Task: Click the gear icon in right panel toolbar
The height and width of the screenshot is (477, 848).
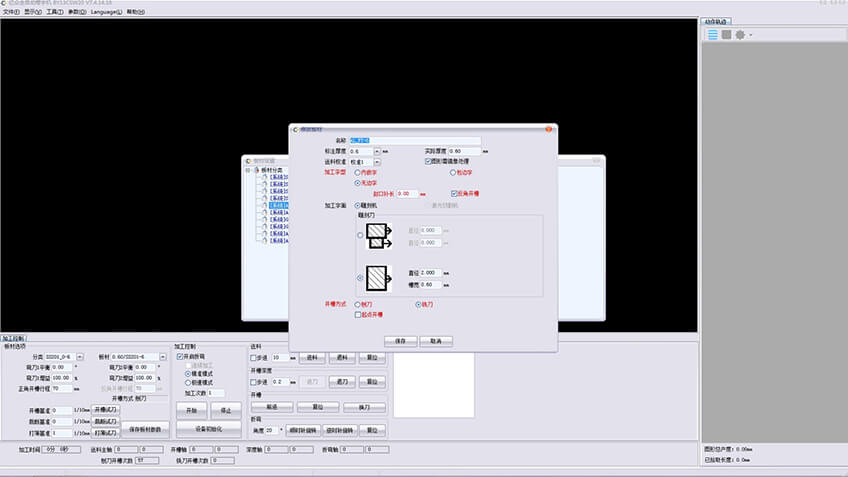Action: tap(740, 34)
